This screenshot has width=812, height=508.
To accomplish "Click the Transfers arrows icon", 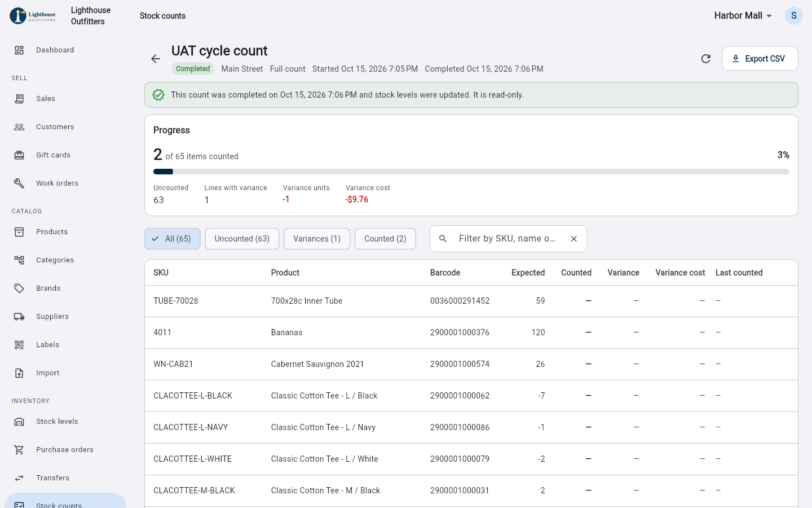I will click(x=19, y=478).
